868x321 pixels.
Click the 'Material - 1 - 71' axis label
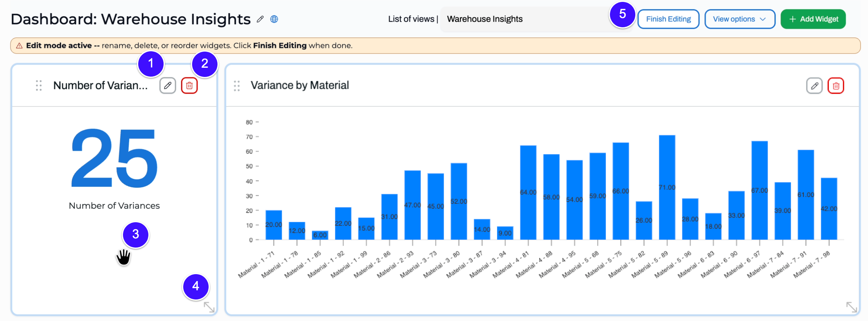click(256, 264)
